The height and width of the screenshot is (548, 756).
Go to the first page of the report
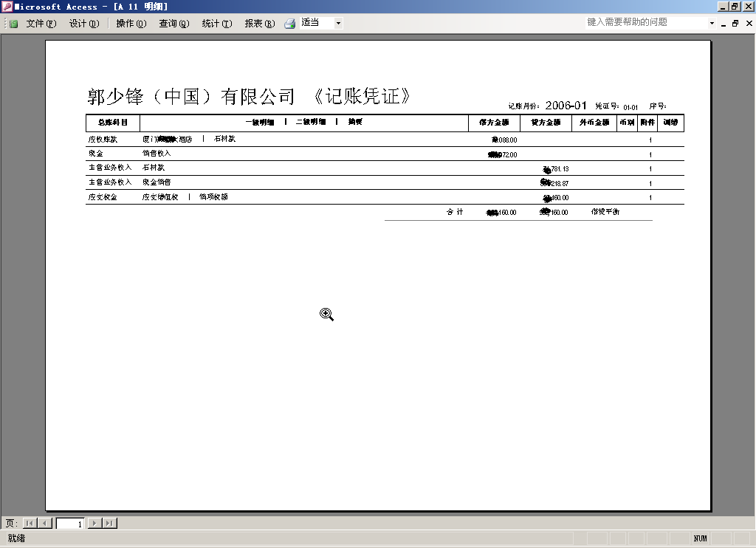click(30, 524)
